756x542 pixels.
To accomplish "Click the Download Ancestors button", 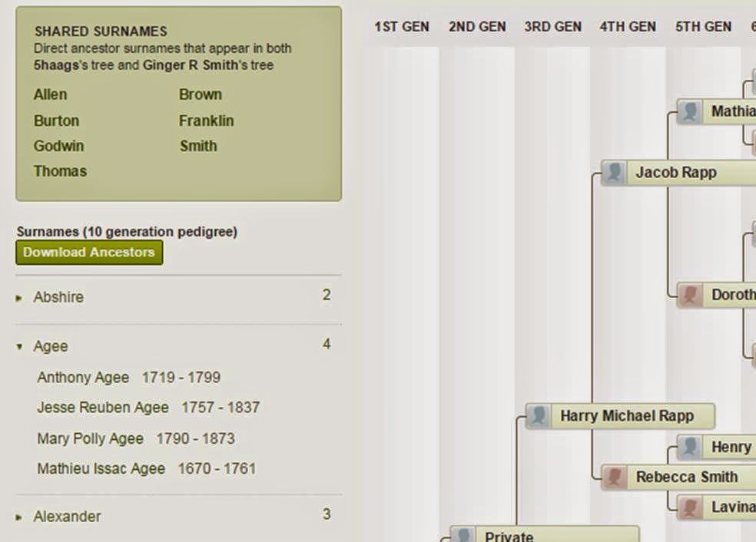I will click(x=88, y=252).
